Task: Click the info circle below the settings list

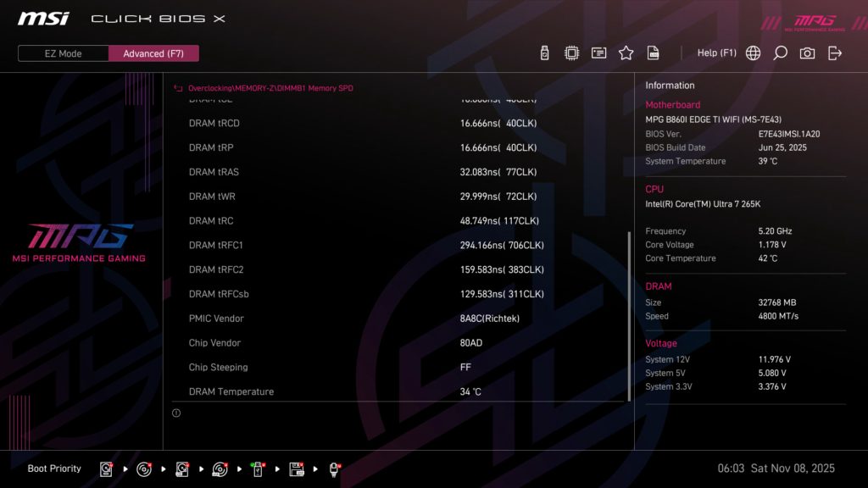Action: point(176,413)
